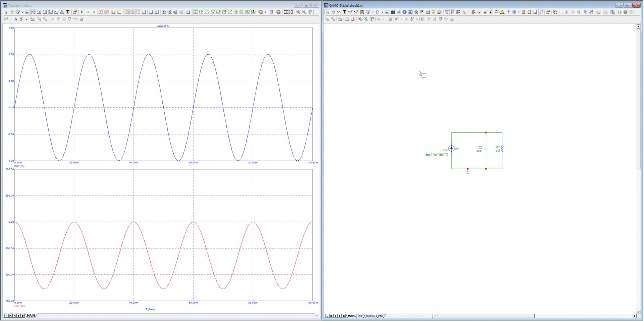This screenshot has height=321, width=644.
Task: Zoom out on the plot with magnifier minus
Action: (304, 12)
